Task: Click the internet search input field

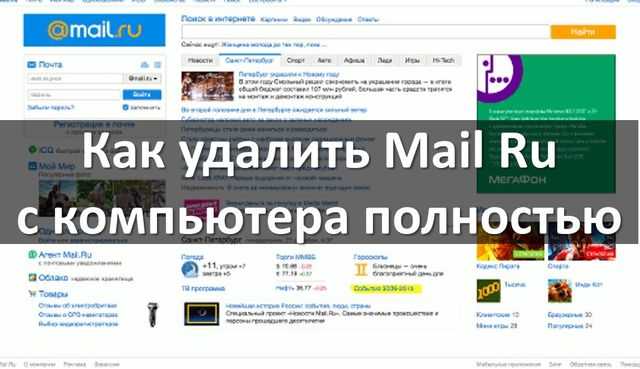Action: [x=366, y=32]
